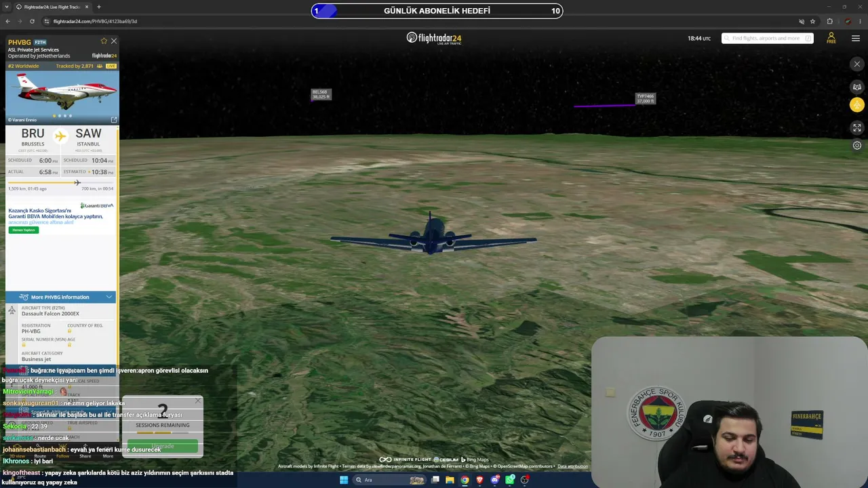Click the Infinite Flight logo

pos(405,460)
